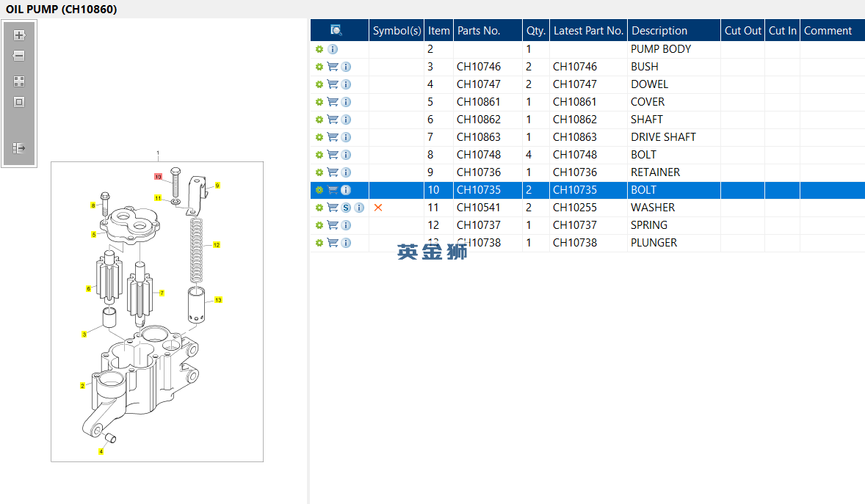Click the search icon in table header

pyautogui.click(x=336, y=30)
